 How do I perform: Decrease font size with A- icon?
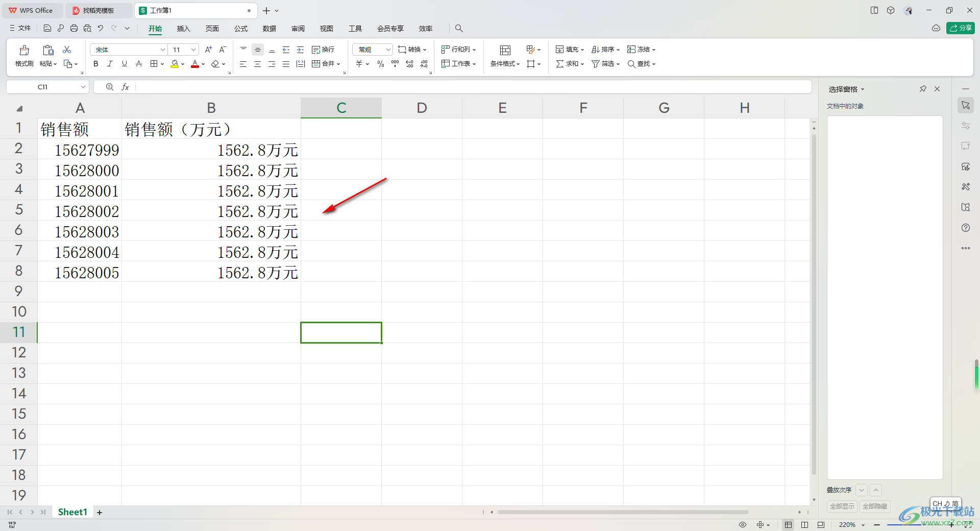point(223,50)
